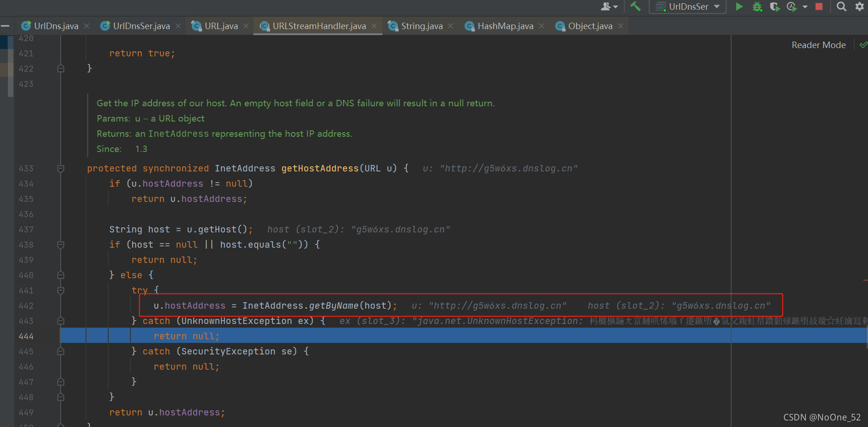868x427 pixels.
Task: Collapse the try block fold at line 441
Action: 61,291
